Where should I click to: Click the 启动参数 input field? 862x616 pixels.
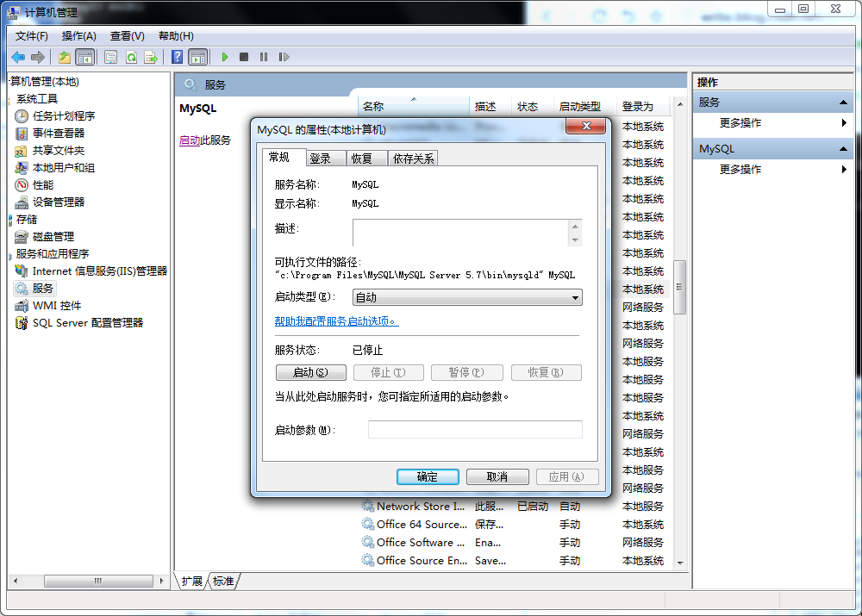pyautogui.click(x=475, y=429)
